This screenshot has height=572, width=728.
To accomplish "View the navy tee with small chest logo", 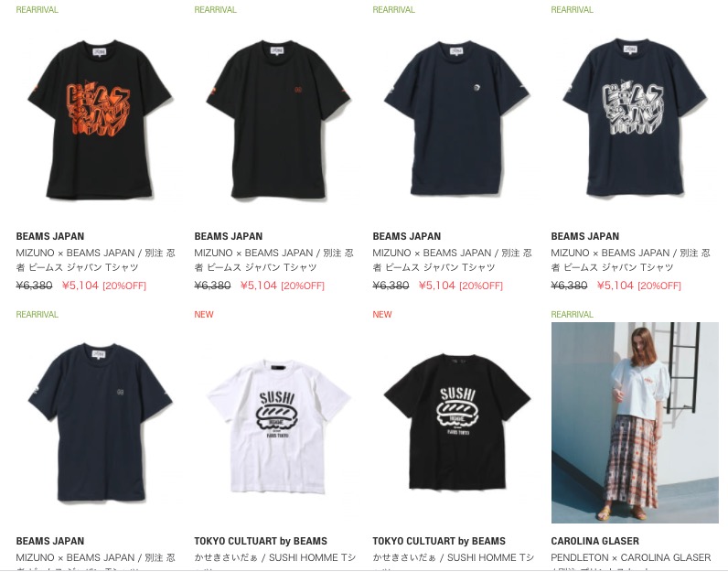I will tap(456, 118).
